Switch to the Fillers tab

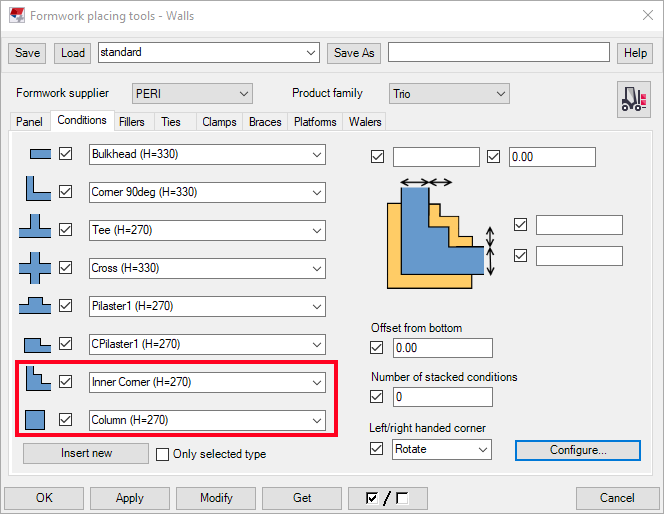131,122
